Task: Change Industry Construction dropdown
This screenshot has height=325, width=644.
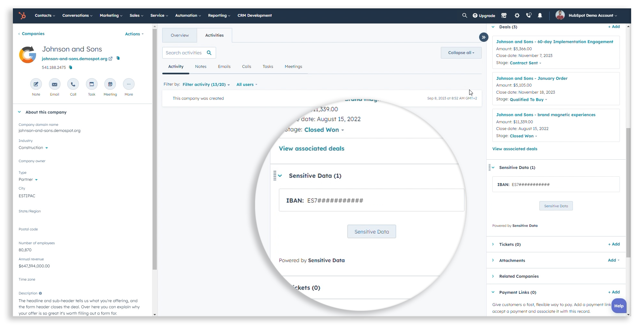Action: 33,148
